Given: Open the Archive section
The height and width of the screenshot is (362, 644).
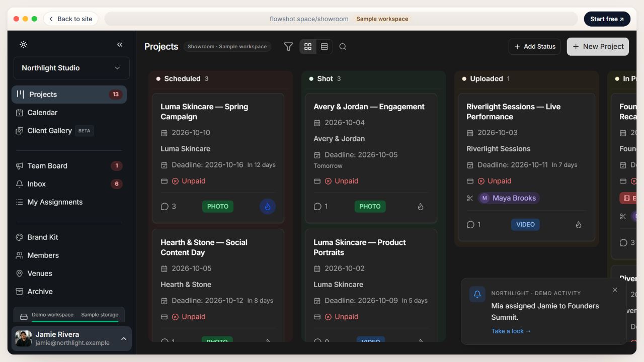Looking at the screenshot, I should click(x=69, y=292).
